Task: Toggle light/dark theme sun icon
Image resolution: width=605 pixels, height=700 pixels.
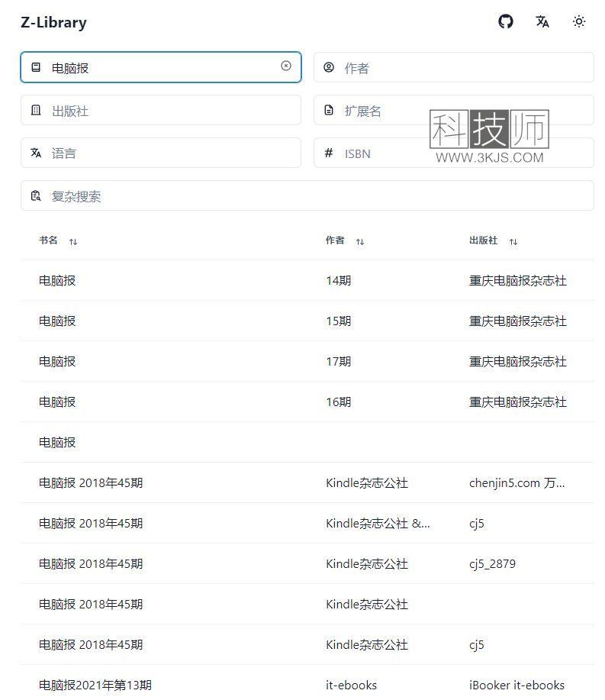Action: pyautogui.click(x=578, y=21)
